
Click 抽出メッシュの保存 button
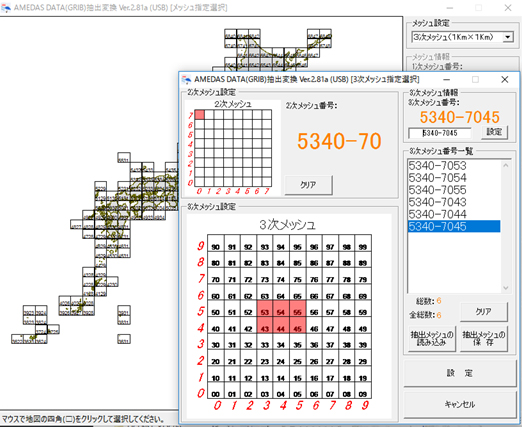tap(484, 338)
